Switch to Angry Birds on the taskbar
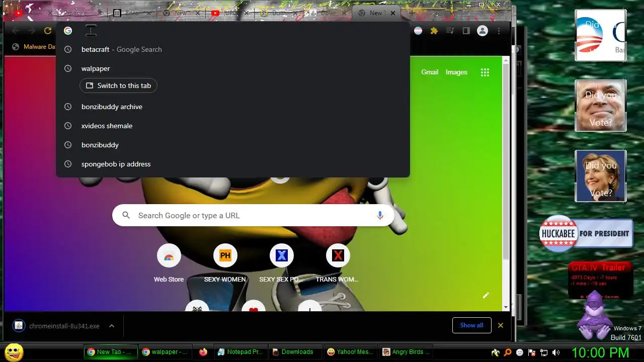The image size is (644, 362). pos(405,352)
